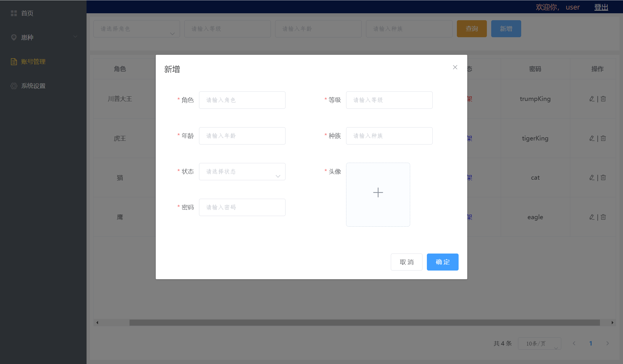The image size is (623, 364).
Task: Open 系统设置 menu item
Action: coord(43,86)
